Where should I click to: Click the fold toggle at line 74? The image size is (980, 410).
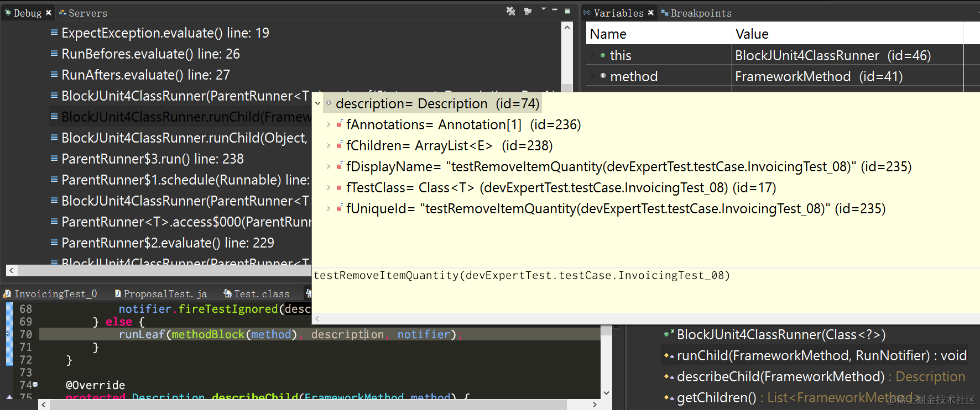(35, 384)
